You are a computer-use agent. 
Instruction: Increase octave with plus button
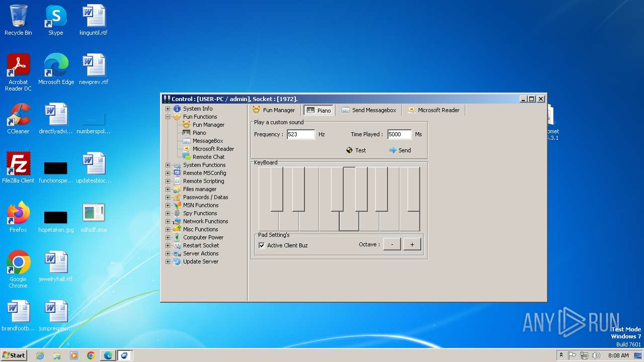(x=412, y=244)
